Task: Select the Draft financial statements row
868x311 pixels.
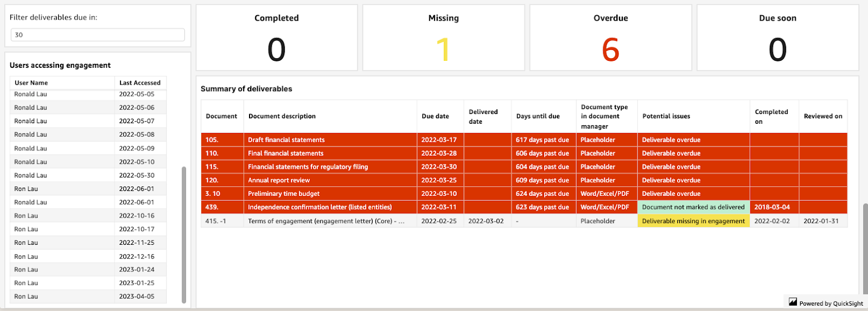Action: pyautogui.click(x=286, y=140)
